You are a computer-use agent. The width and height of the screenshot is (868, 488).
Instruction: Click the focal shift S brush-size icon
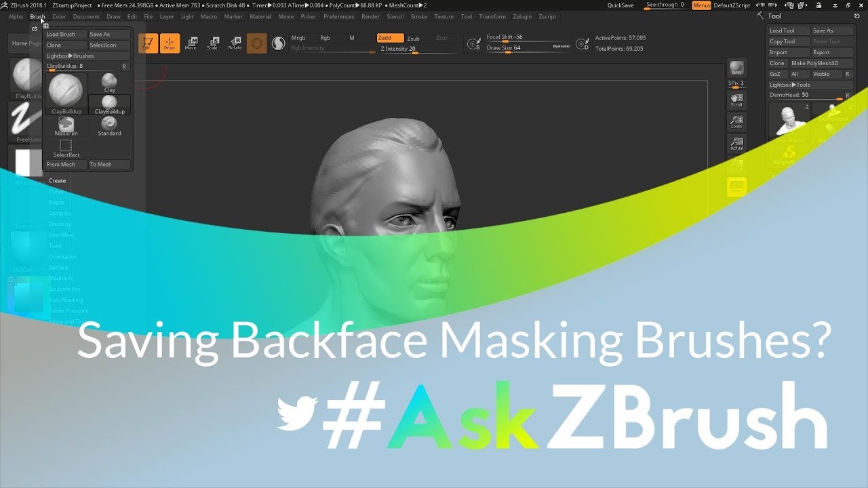pos(475,44)
